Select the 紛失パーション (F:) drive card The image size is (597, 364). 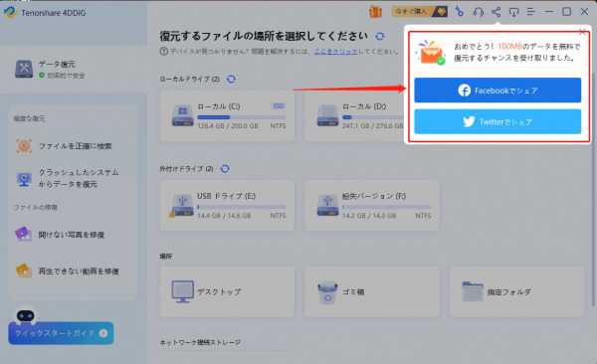click(372, 206)
